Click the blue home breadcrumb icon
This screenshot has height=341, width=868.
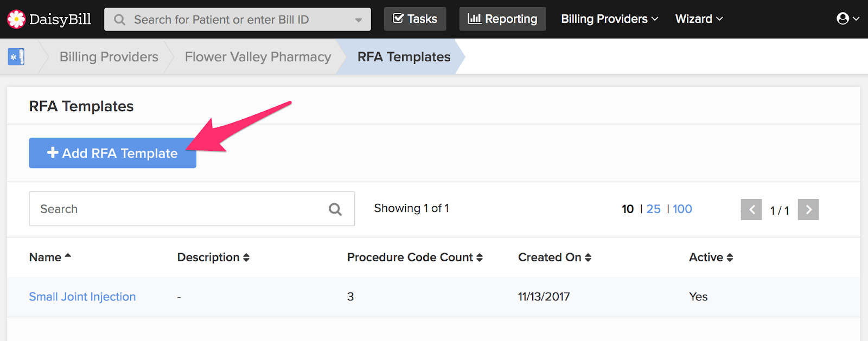tap(16, 57)
